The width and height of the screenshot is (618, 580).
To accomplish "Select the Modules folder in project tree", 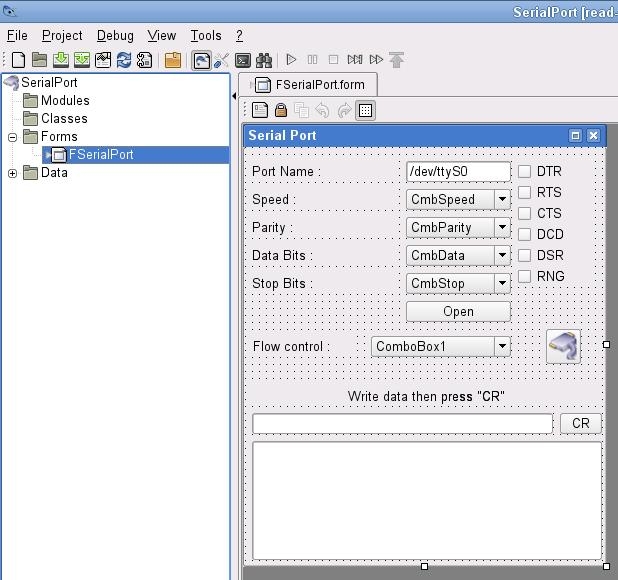I will [x=64, y=100].
